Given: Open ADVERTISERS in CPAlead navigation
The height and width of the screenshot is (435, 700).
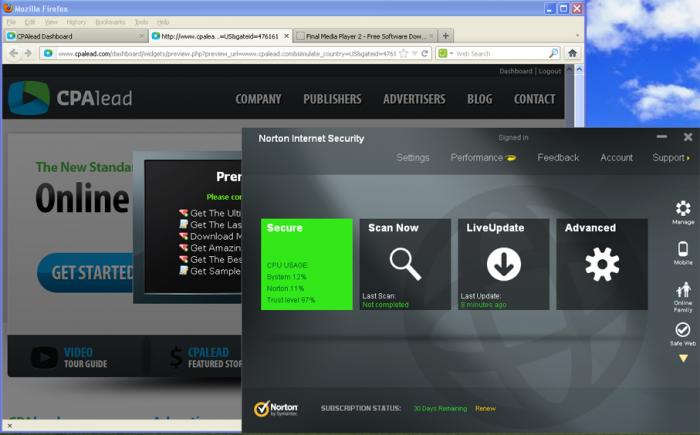Looking at the screenshot, I should click(x=414, y=99).
